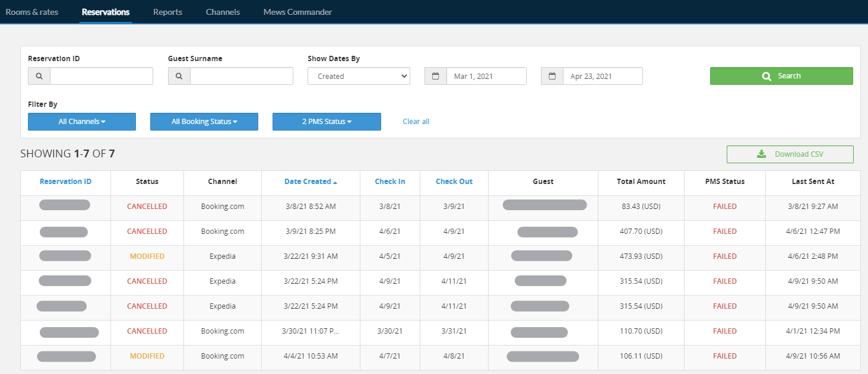Expand the 2 PMS Status filter
This screenshot has height=374, width=868.
[x=327, y=122]
